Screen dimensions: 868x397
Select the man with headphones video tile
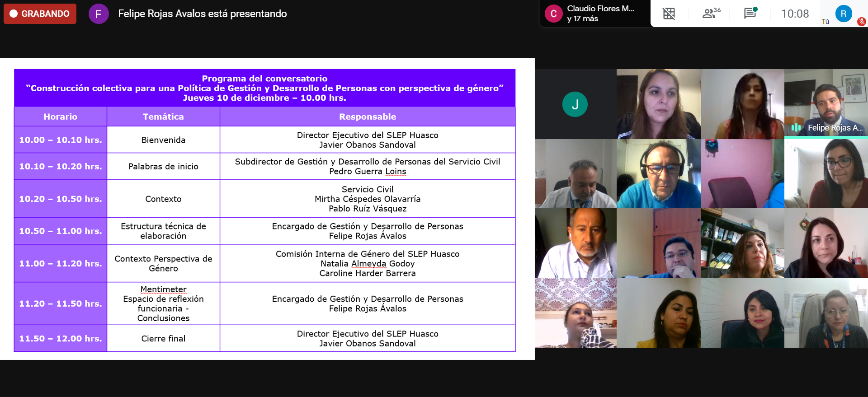pyautogui.click(x=658, y=173)
